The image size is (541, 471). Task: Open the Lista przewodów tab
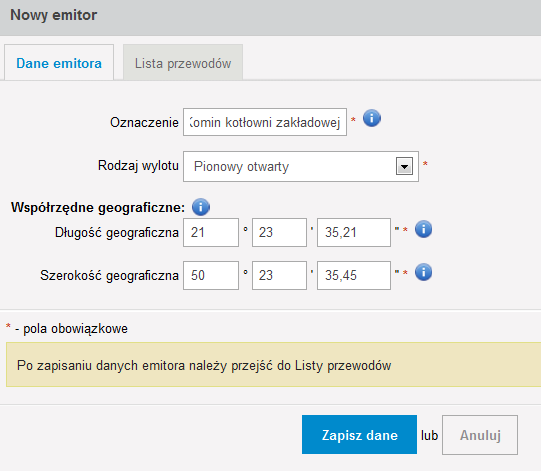[x=183, y=62]
